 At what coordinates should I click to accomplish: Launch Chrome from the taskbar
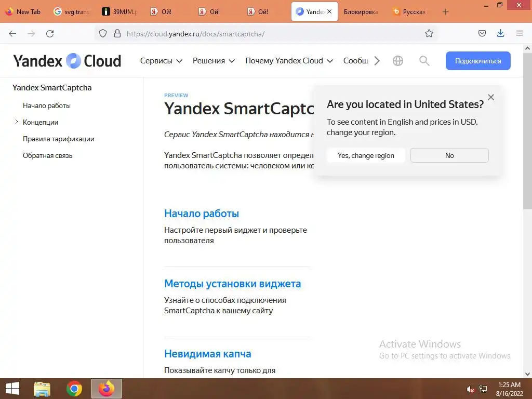[x=74, y=389]
